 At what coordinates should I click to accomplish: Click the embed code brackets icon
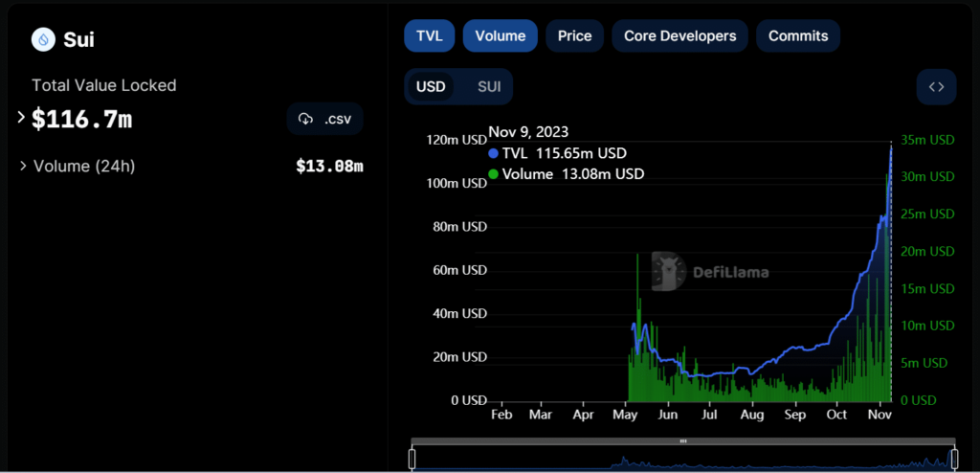[x=936, y=87]
